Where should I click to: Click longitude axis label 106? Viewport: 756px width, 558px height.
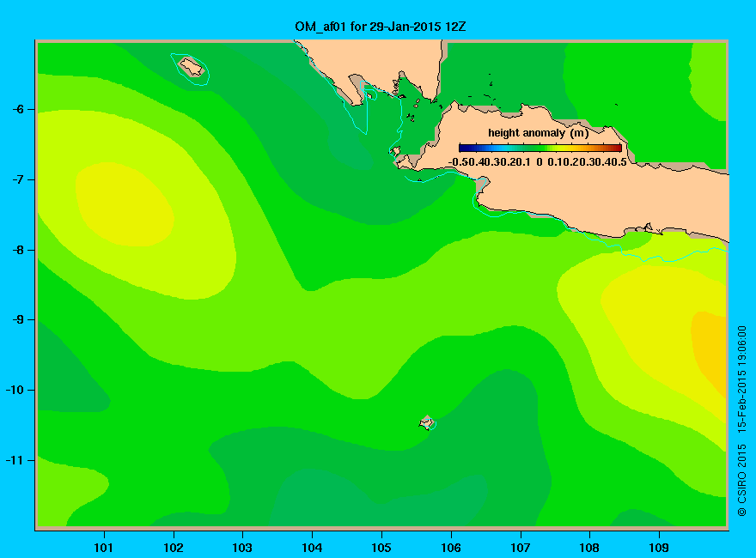pyautogui.click(x=451, y=548)
